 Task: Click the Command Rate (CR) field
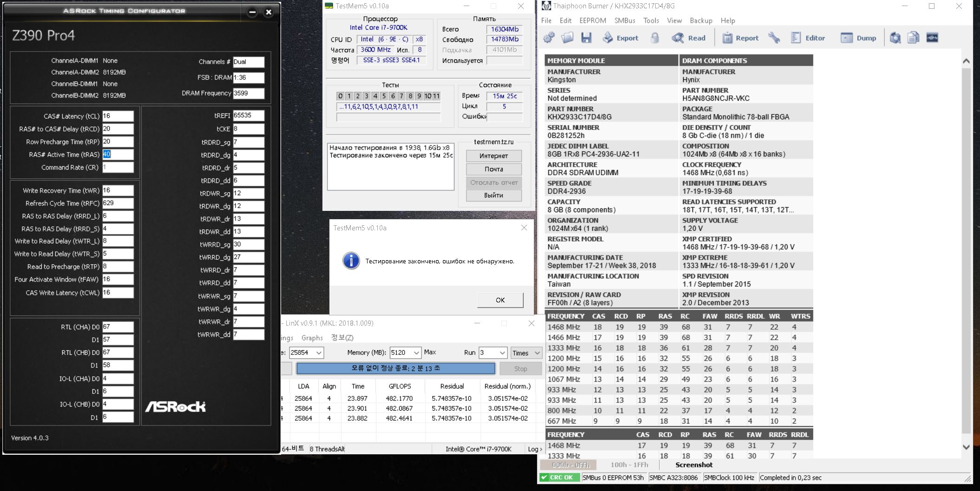click(x=118, y=167)
